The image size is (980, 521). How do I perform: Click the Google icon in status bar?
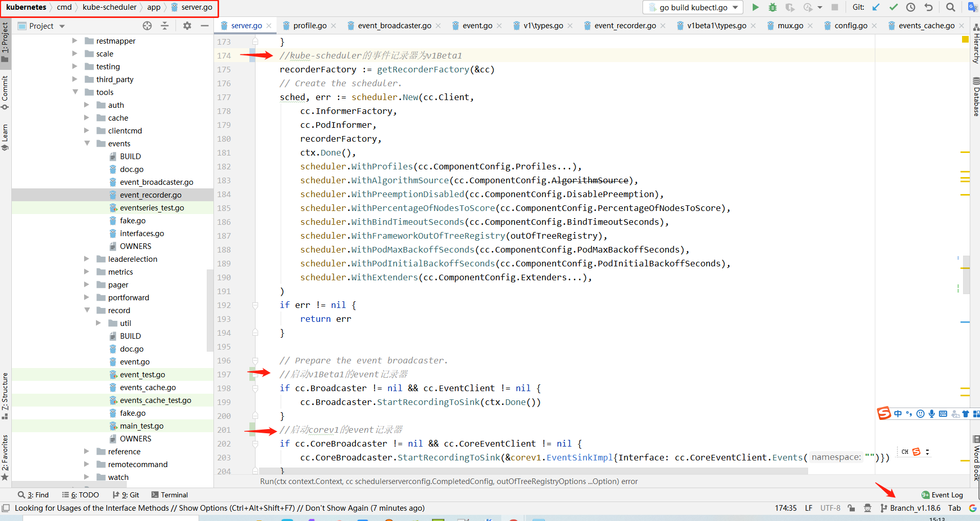tap(972, 508)
